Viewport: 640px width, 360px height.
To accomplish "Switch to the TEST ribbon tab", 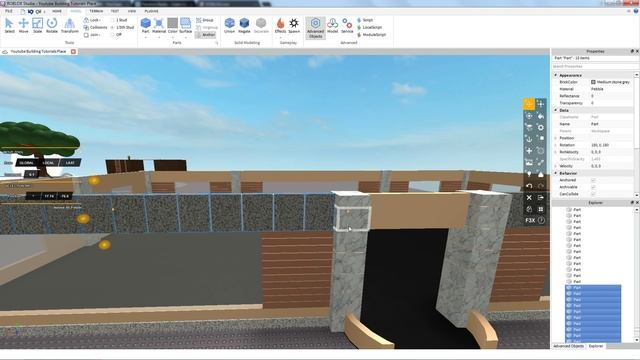I will coord(115,11).
